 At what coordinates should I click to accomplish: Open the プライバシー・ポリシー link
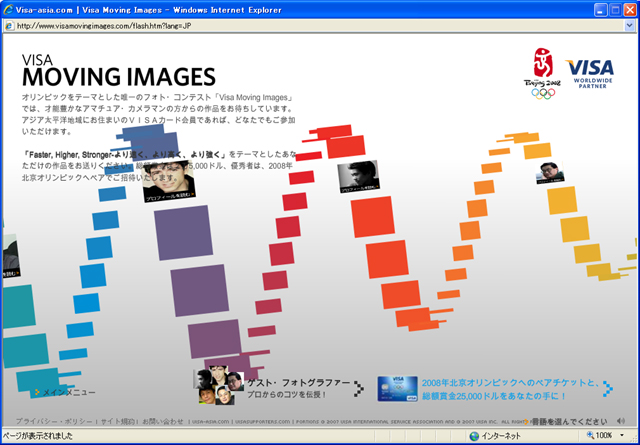[54, 421]
